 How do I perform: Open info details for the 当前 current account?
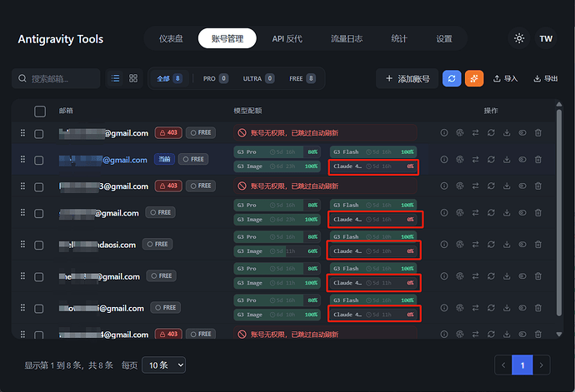point(444,160)
